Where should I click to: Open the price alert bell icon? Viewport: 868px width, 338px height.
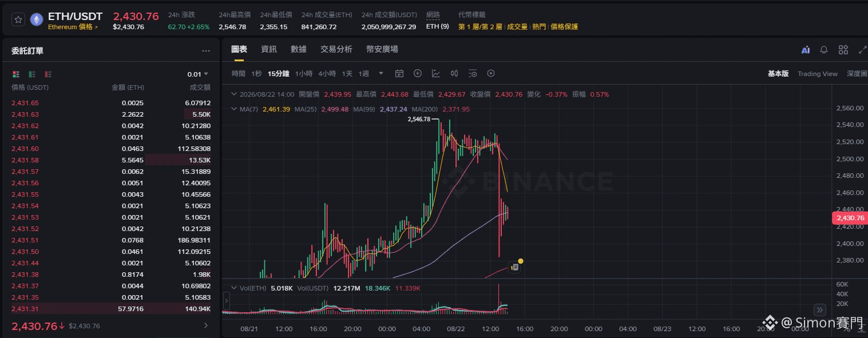coord(824,50)
